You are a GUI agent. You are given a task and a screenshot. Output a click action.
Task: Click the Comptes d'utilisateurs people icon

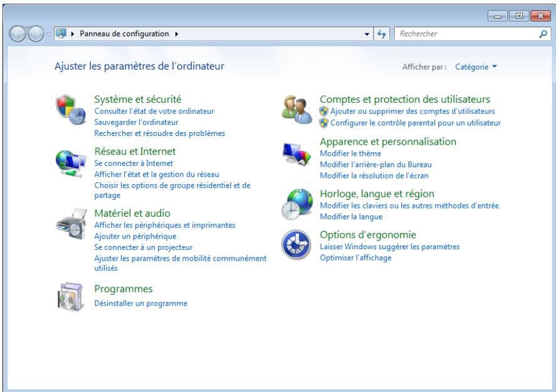point(296,110)
